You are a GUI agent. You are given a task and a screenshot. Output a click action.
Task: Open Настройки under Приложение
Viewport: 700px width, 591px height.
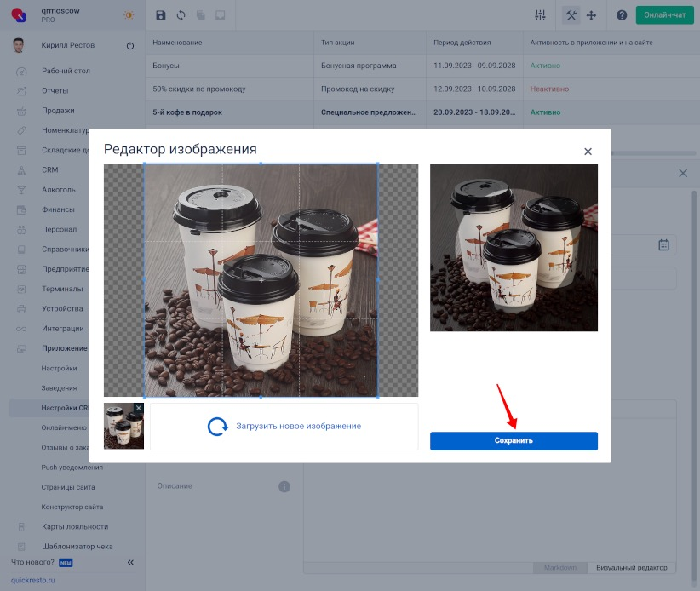coord(59,368)
